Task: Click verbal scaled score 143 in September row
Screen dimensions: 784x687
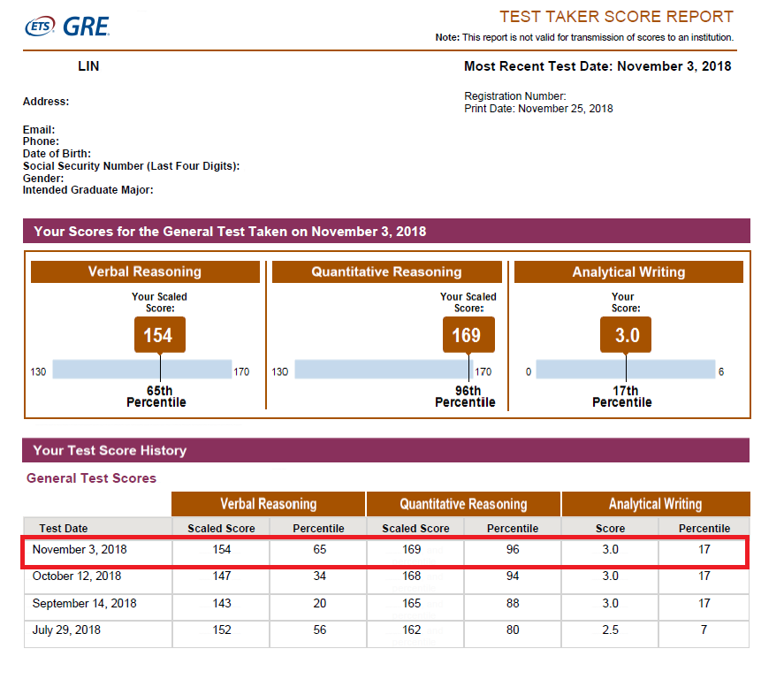Action: click(x=222, y=603)
